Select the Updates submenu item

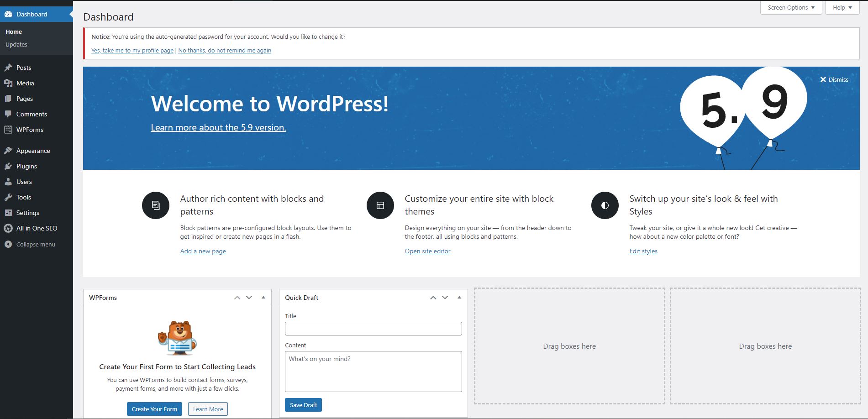coord(16,44)
